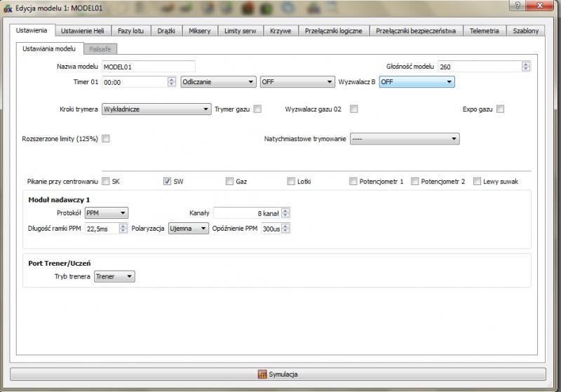Check the Expo gazu checkbox
Screen dimensions: 561x392
(500, 109)
